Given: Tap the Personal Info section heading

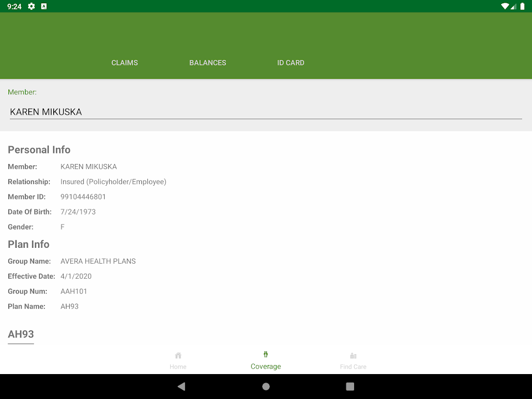Looking at the screenshot, I should 39,150.
